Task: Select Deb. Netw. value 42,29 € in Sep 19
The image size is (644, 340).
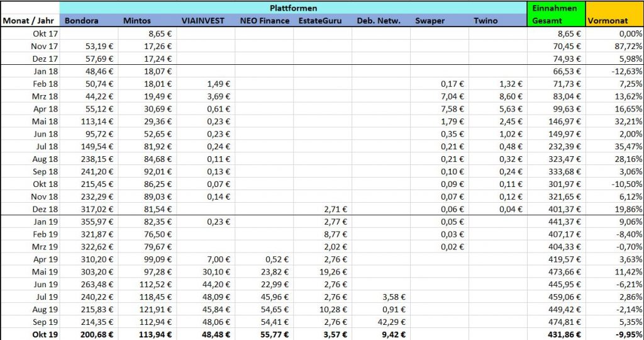Action: point(380,322)
